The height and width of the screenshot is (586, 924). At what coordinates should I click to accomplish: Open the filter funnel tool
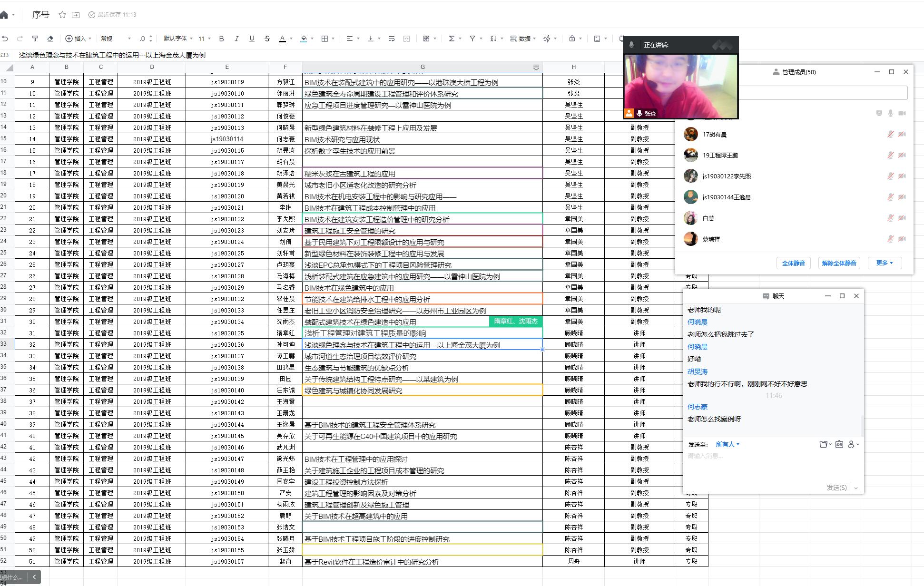472,39
